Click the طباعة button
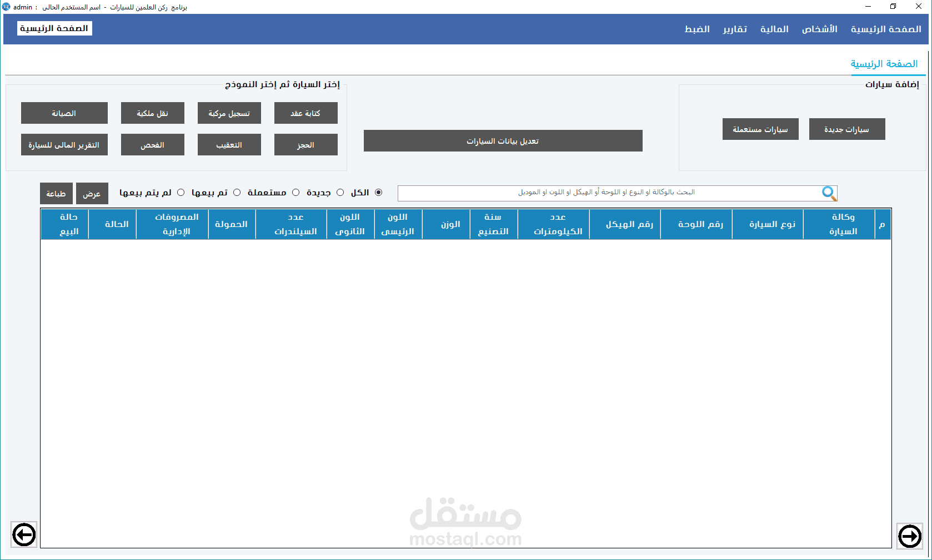 [56, 193]
